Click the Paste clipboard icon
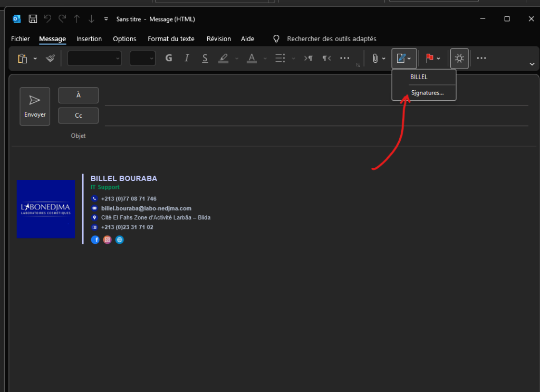 (x=22, y=59)
